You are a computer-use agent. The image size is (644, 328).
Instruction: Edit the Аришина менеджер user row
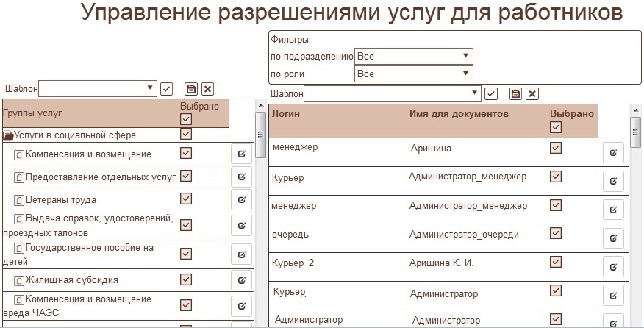(x=613, y=152)
